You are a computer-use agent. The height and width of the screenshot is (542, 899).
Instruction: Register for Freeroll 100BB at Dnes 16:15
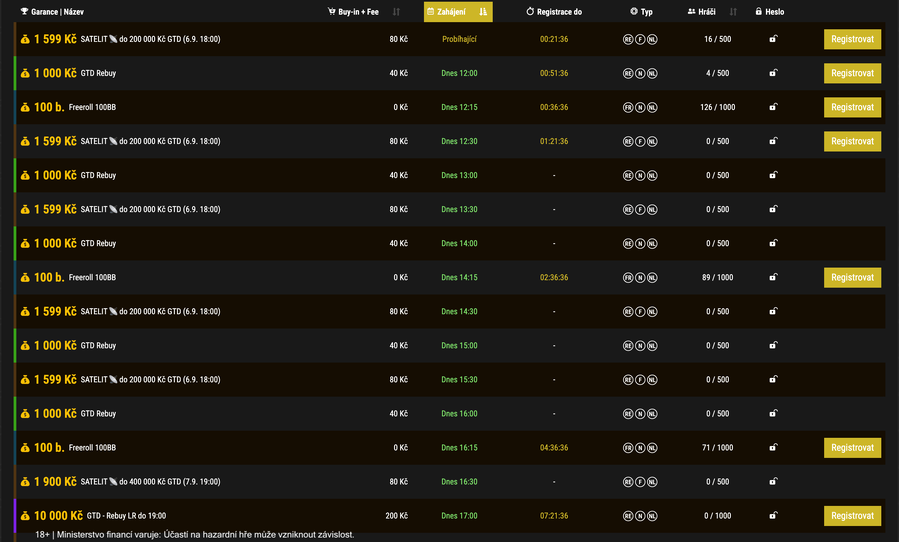pos(852,447)
